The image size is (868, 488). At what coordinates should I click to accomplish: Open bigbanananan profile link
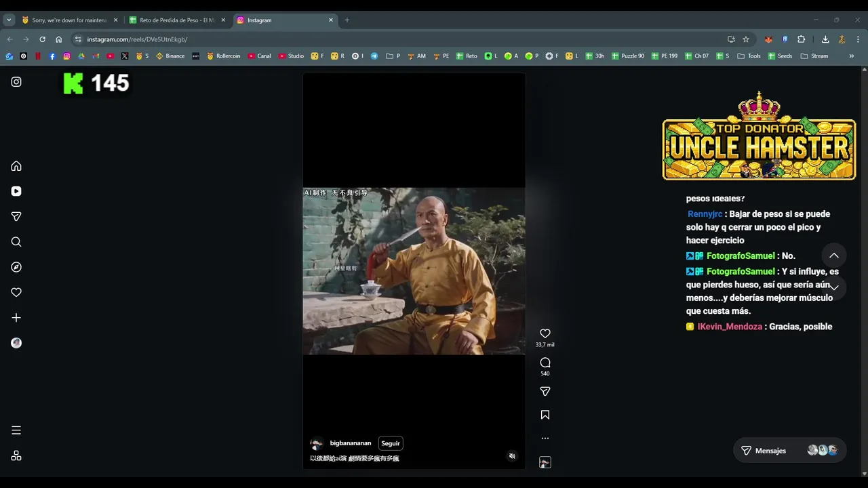351,443
